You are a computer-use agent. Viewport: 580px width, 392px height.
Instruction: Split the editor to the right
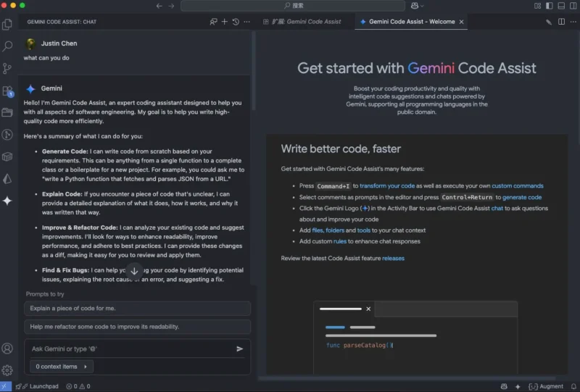coord(561,22)
